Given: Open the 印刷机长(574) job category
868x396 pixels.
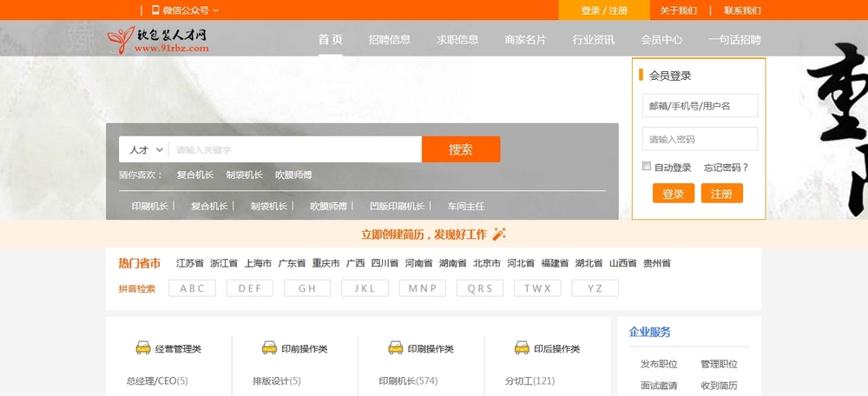Looking at the screenshot, I should point(409,381).
